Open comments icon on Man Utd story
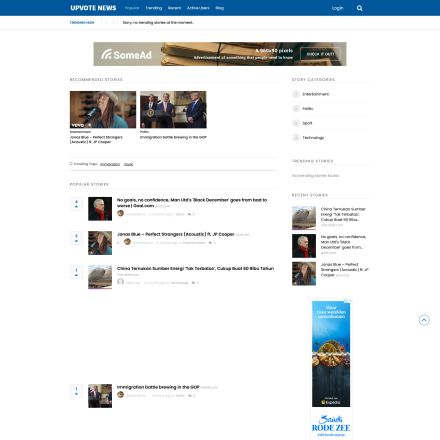The image size is (440, 440). tap(190, 214)
